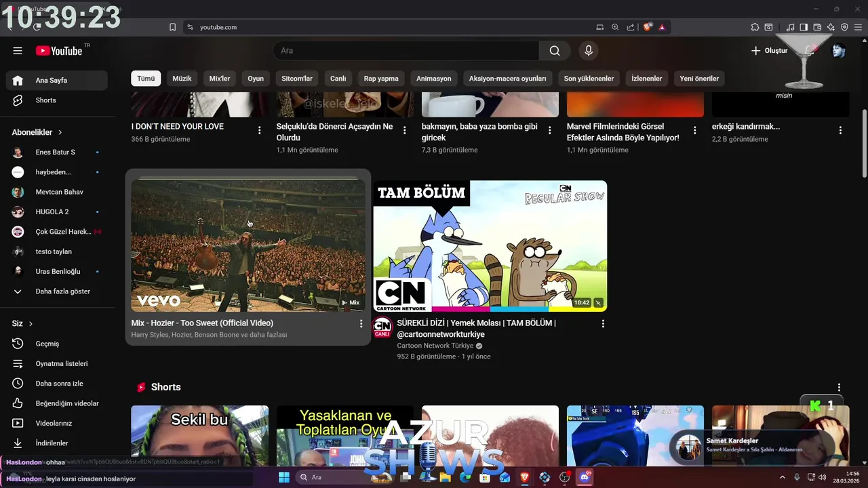Select the Rap yapma filter chip
This screenshot has width=868, height=488.
381,79
